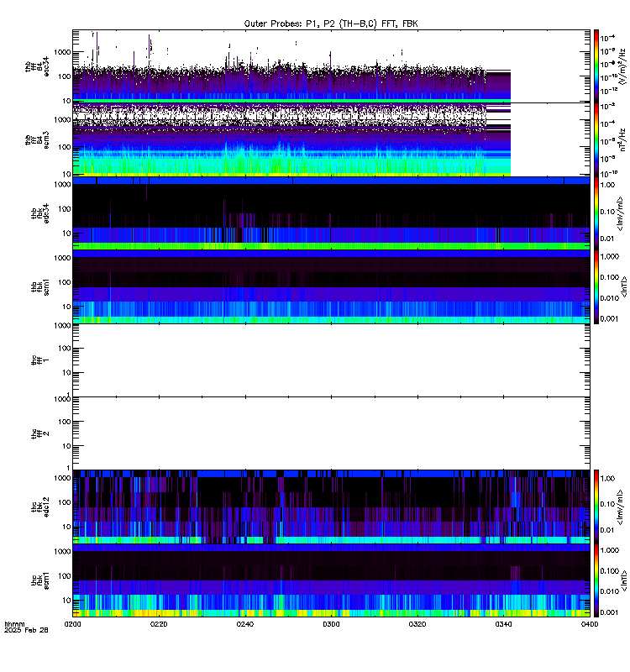630x672 pixels.
Task: Click the 'hhmm' axis unit label
Action: tap(14, 624)
